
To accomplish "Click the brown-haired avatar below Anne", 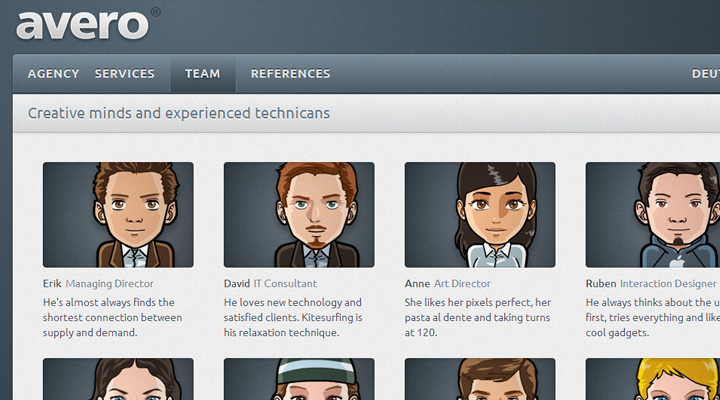I will (x=480, y=379).
